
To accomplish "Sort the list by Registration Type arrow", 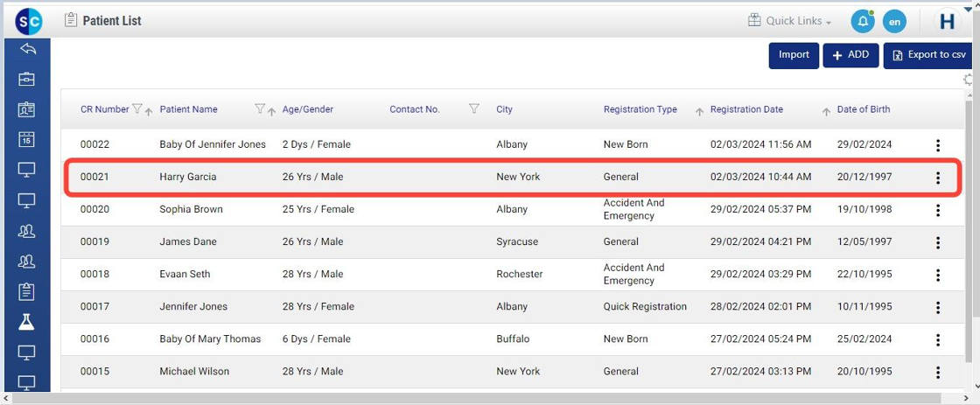I will pyautogui.click(x=698, y=111).
